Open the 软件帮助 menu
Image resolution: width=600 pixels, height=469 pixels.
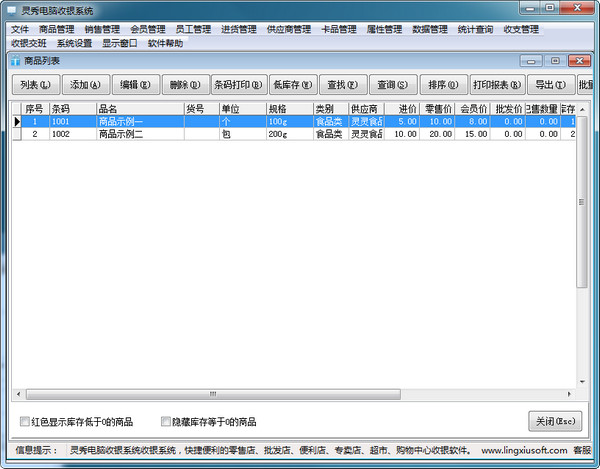tap(165, 43)
